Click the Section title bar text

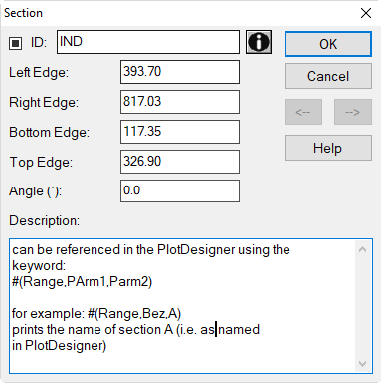[x=23, y=13]
